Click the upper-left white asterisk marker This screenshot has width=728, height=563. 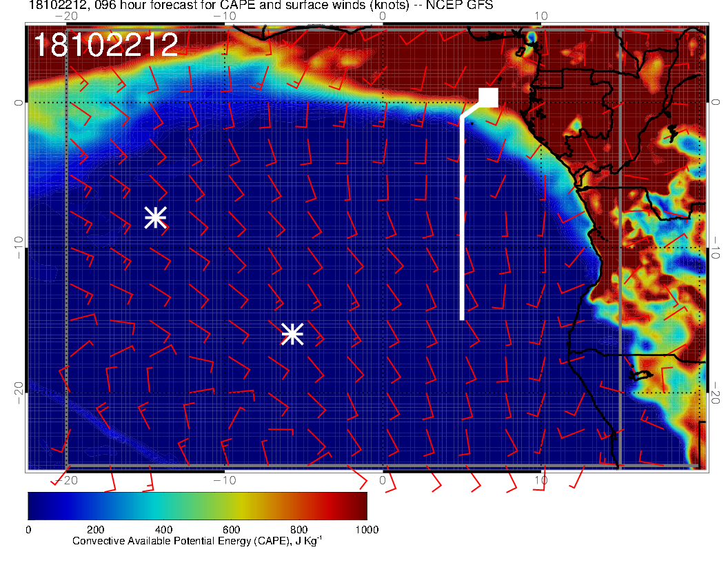156,217
